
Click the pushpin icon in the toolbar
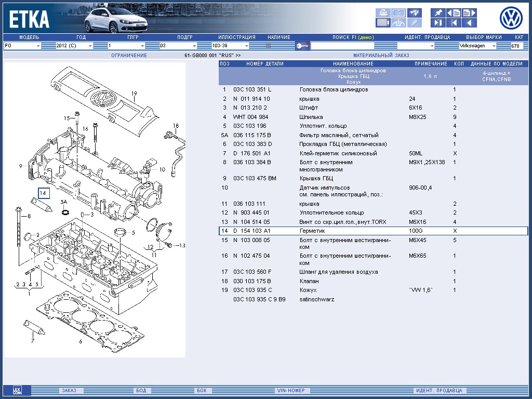(x=437, y=12)
